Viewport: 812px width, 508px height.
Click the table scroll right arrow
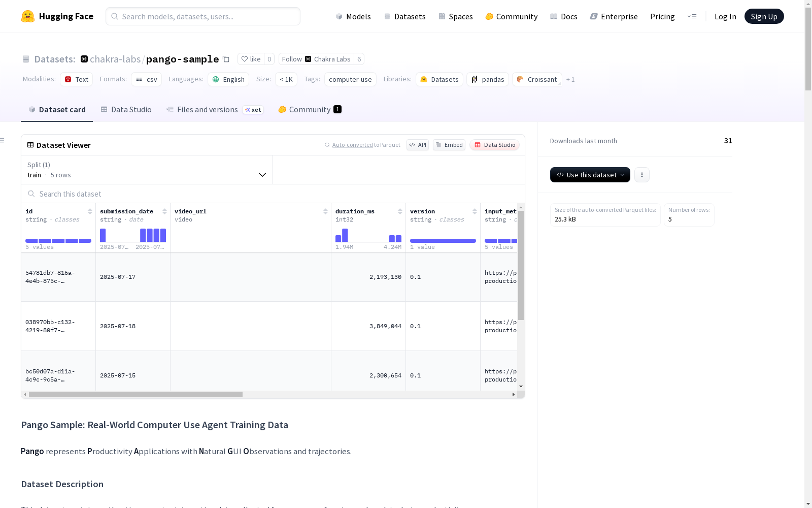coord(514,394)
